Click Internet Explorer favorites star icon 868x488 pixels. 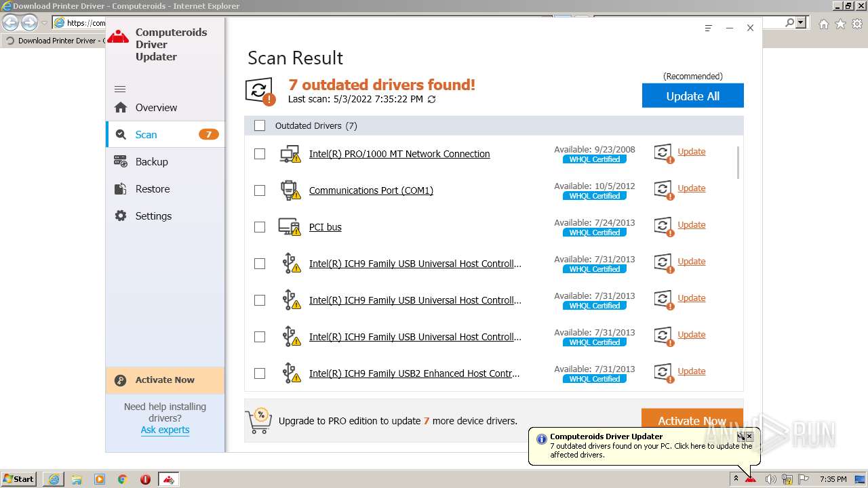tap(840, 24)
